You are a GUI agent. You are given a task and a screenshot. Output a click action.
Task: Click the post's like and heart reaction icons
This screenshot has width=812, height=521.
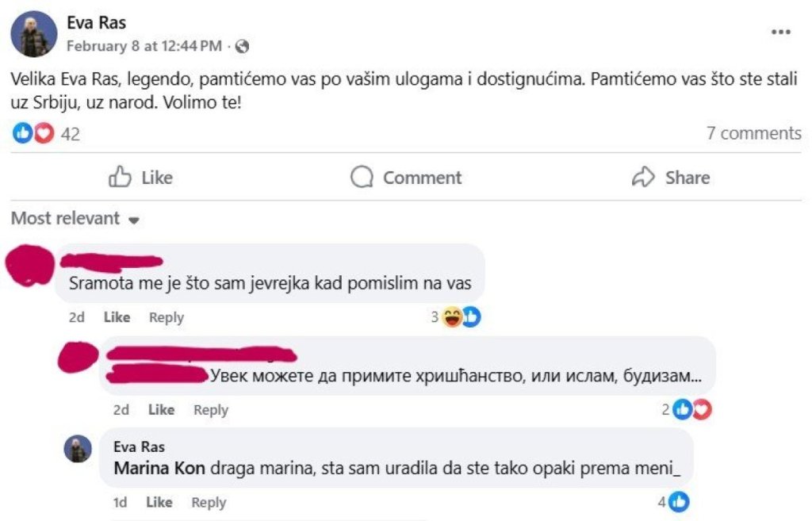(33, 134)
